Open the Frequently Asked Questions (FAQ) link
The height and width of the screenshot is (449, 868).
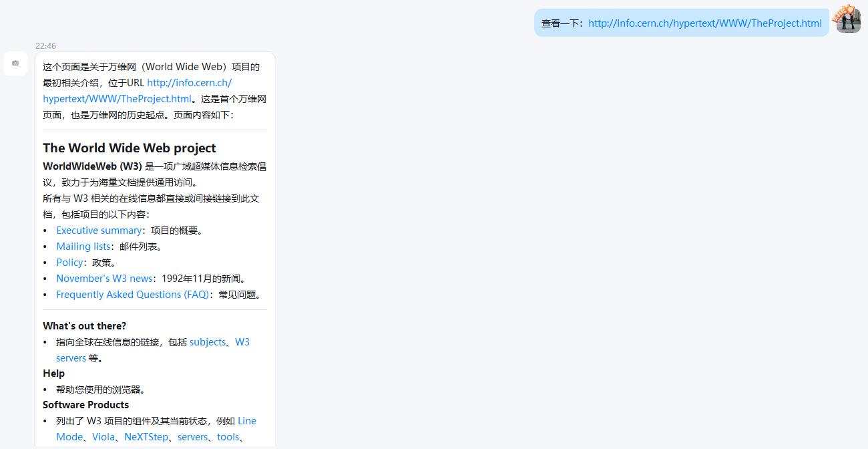[132, 294]
